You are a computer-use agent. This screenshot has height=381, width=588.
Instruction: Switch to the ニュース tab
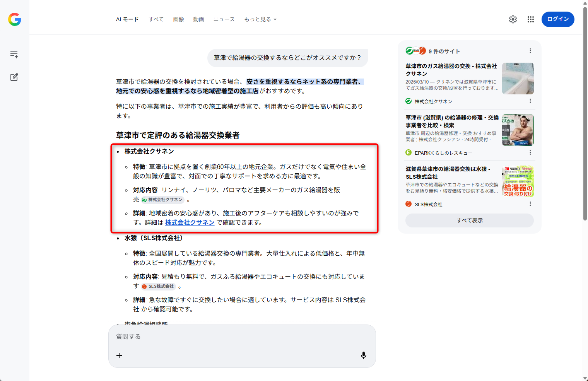tap(224, 19)
